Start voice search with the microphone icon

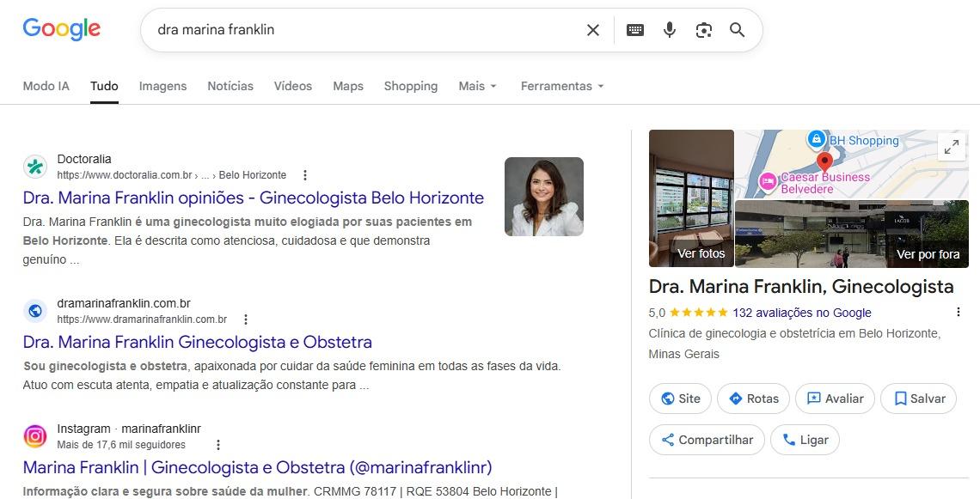pos(670,30)
